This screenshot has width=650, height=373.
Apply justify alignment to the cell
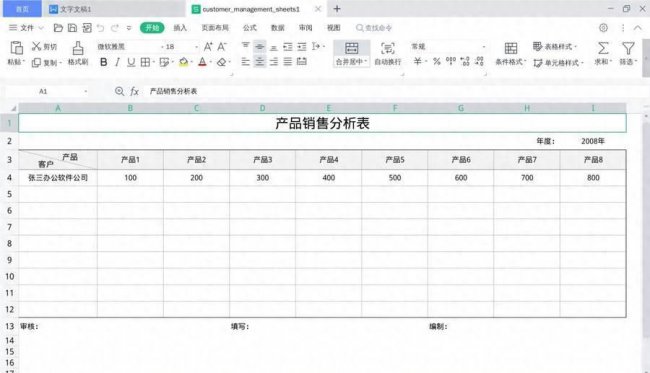[x=288, y=62]
